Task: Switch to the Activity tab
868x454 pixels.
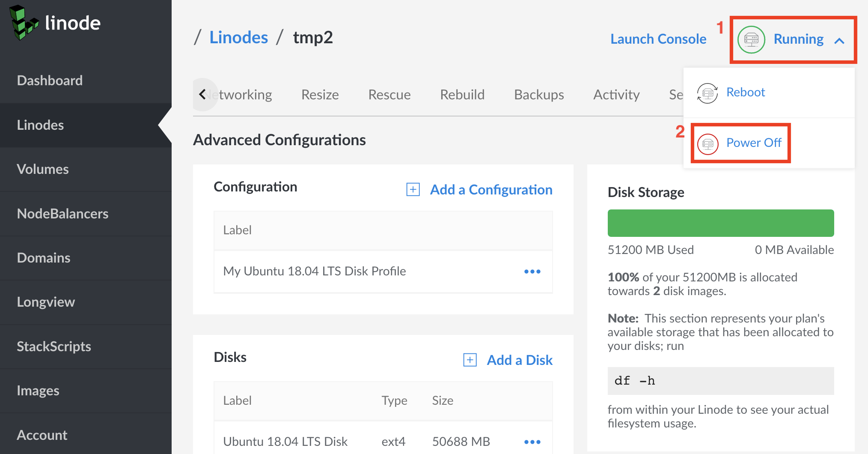Action: [x=616, y=95]
